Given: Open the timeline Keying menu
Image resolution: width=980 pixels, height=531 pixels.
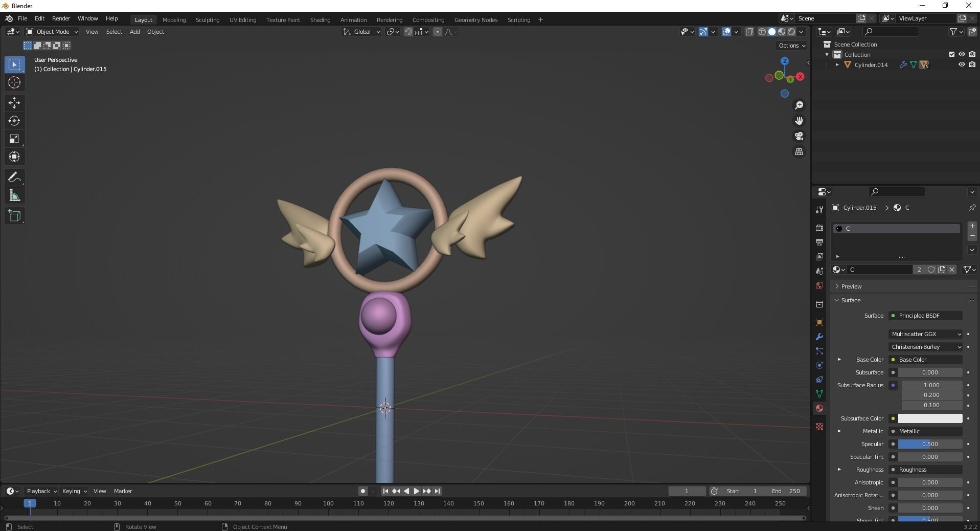Looking at the screenshot, I should (74, 491).
